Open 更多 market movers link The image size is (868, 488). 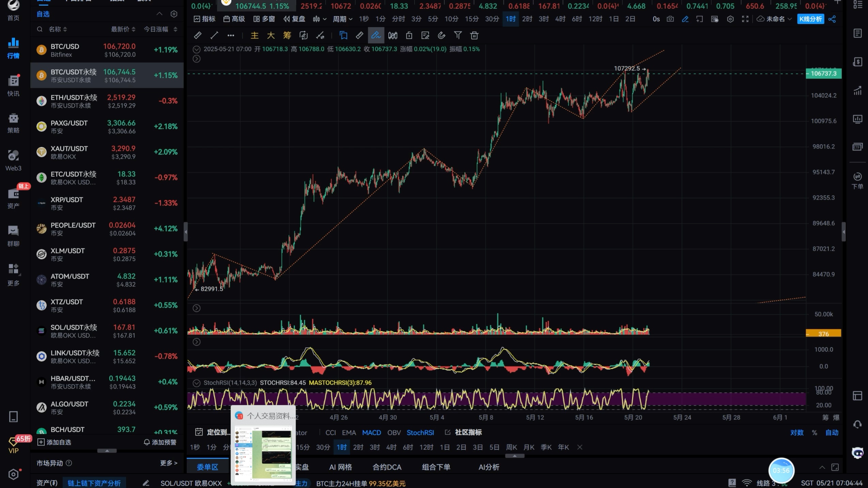[169, 463]
